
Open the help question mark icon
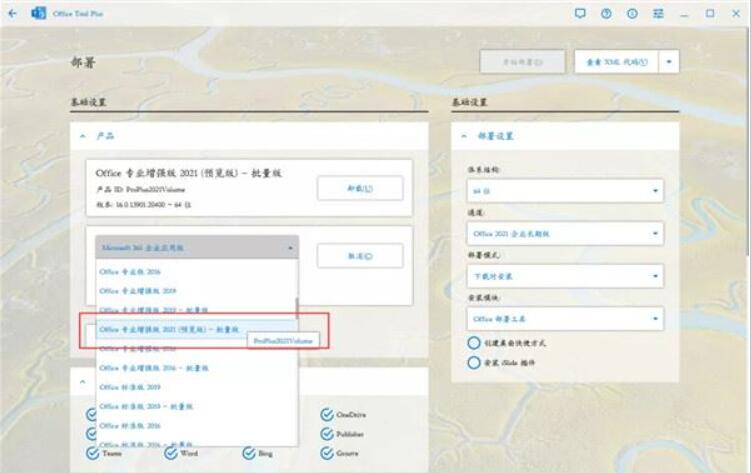pos(606,13)
